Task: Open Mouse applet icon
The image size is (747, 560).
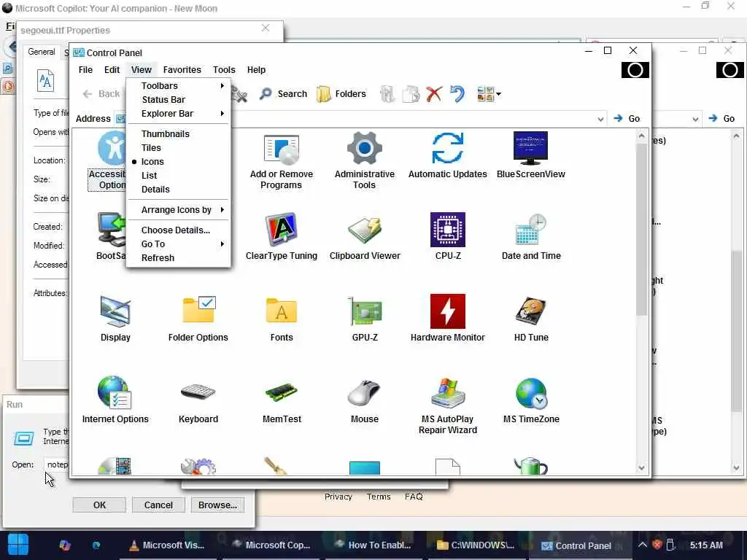Action: coord(365,400)
